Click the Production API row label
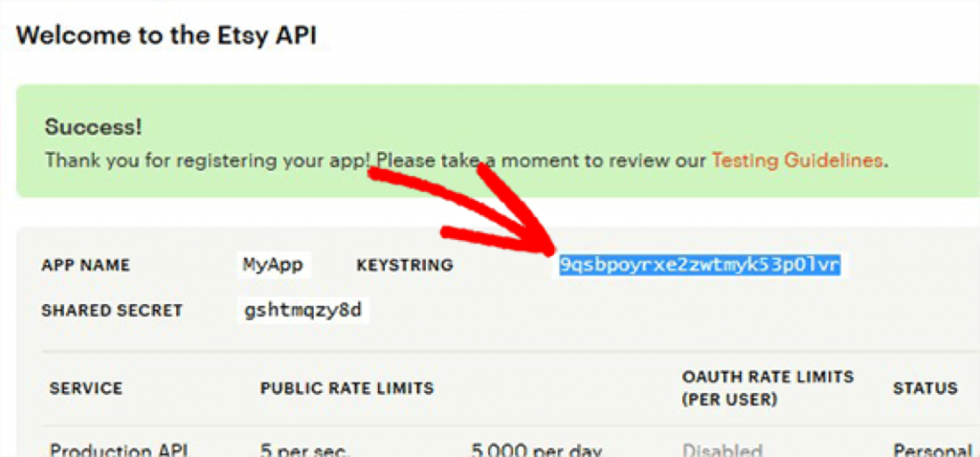 click(x=119, y=450)
